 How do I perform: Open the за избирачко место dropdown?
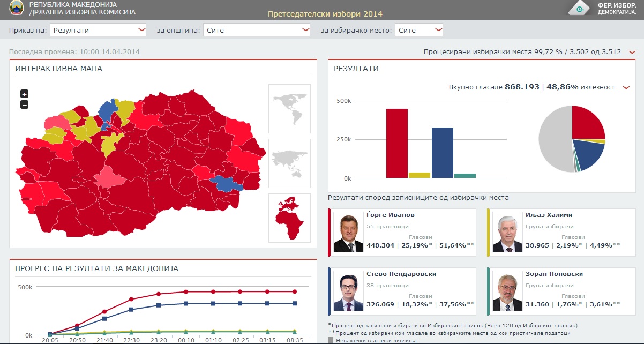419,30
